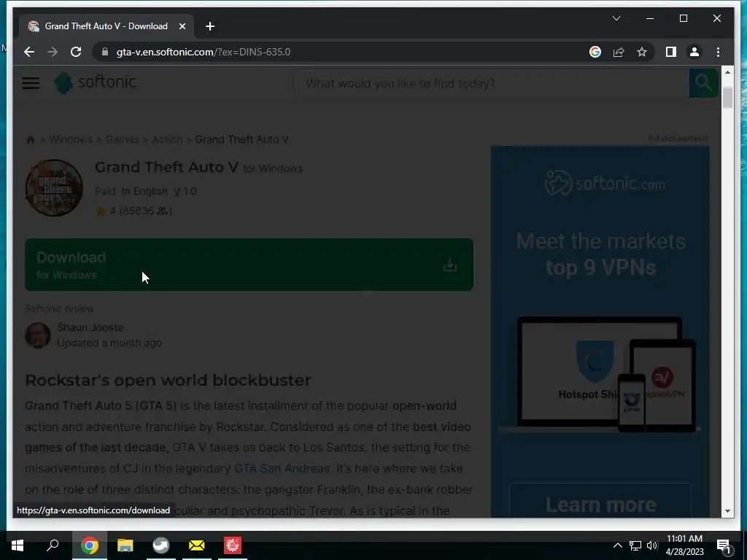Open the Chrome profile icon

click(x=694, y=52)
